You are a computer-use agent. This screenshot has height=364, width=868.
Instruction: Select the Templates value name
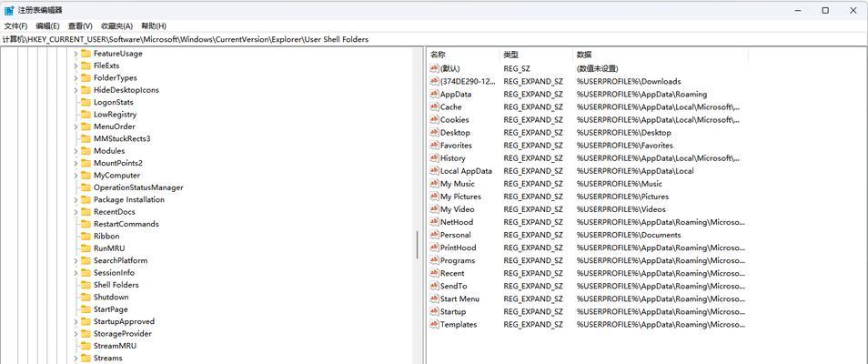click(x=459, y=324)
